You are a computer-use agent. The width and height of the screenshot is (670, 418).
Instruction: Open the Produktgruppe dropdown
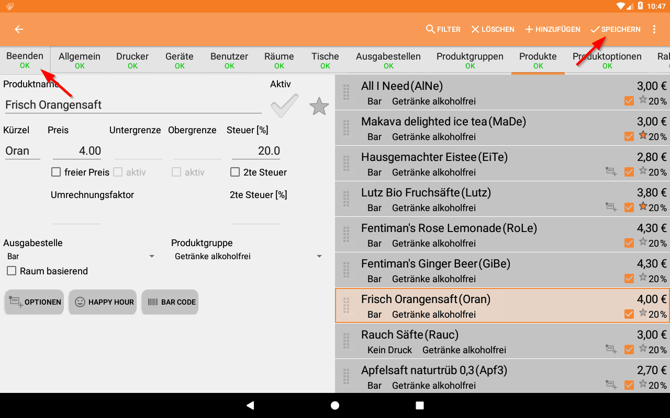[x=248, y=257]
